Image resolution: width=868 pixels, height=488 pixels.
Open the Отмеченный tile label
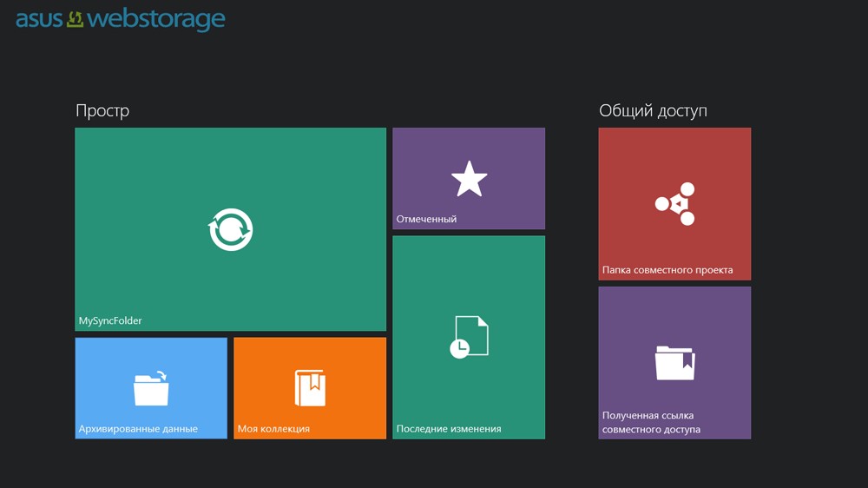click(426, 219)
